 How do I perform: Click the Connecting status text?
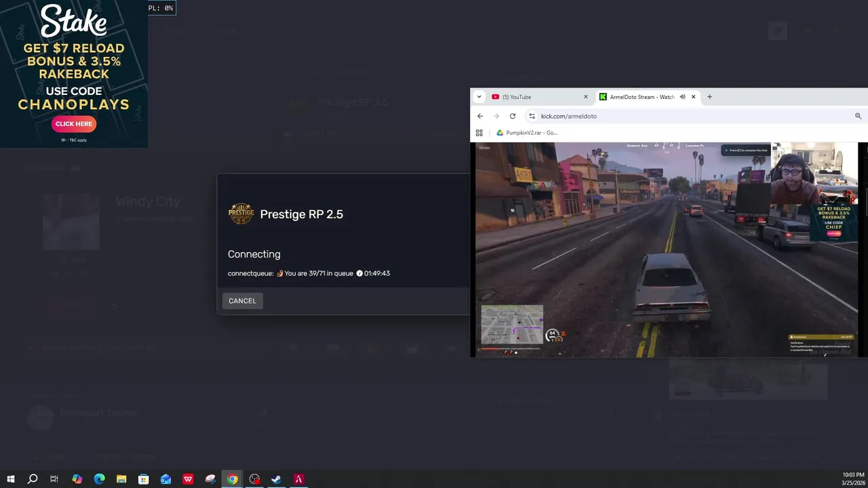tap(254, 254)
